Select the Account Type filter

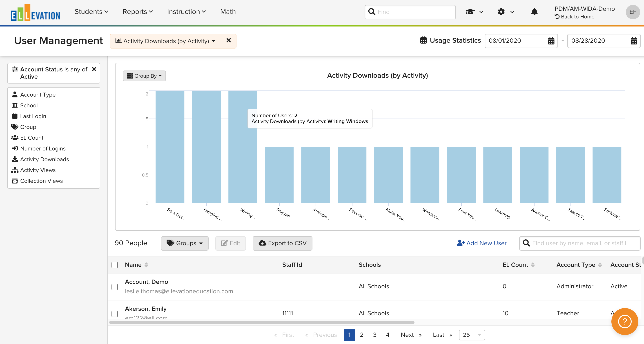[x=38, y=95]
